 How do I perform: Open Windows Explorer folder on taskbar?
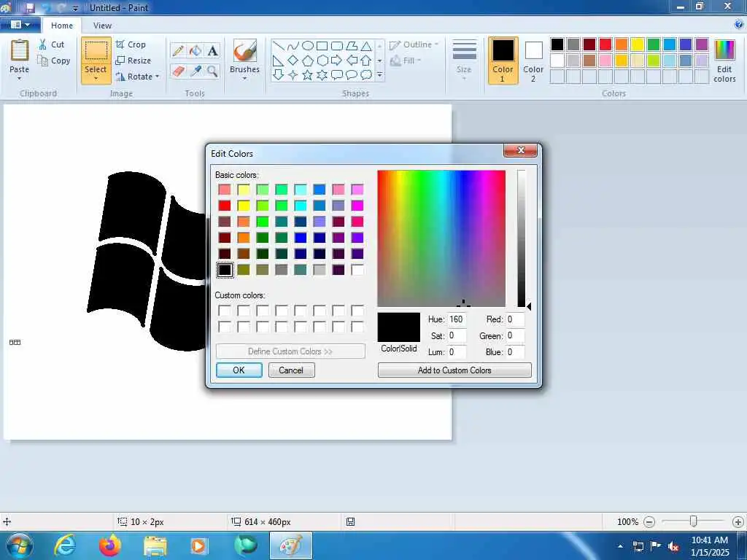coord(155,545)
